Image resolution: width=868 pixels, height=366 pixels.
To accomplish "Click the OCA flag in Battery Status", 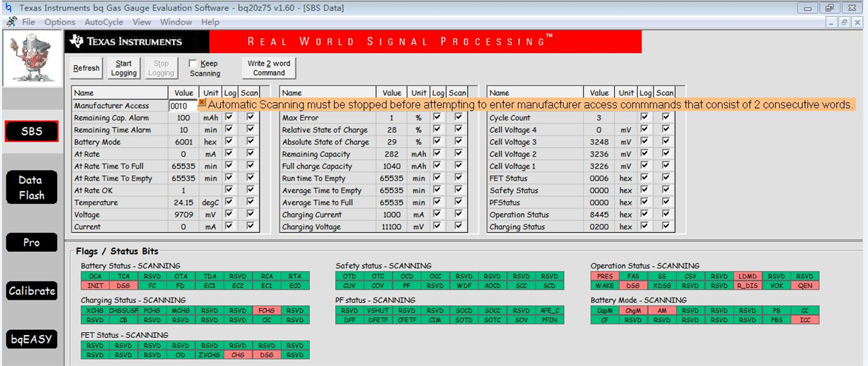I will pos(95,276).
